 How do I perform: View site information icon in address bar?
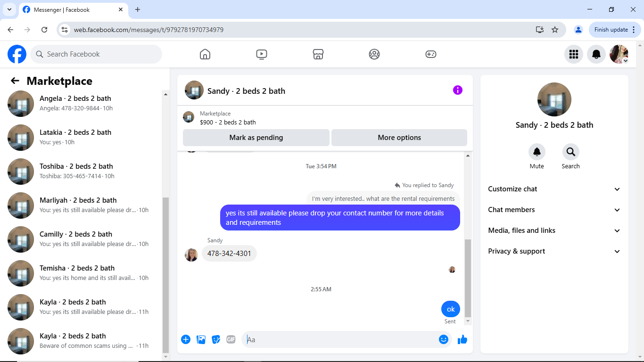(x=65, y=30)
